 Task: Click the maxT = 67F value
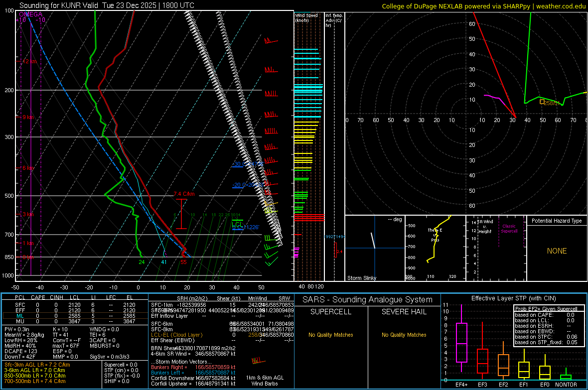[x=66, y=345]
